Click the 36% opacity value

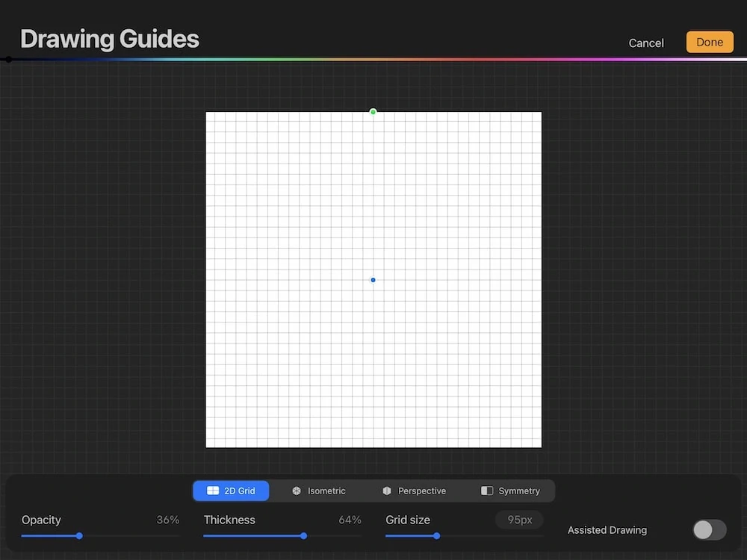pos(167,520)
